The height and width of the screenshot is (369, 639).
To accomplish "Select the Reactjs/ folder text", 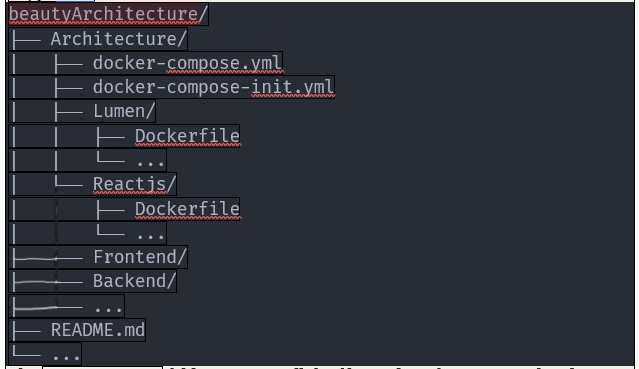I will (134, 184).
